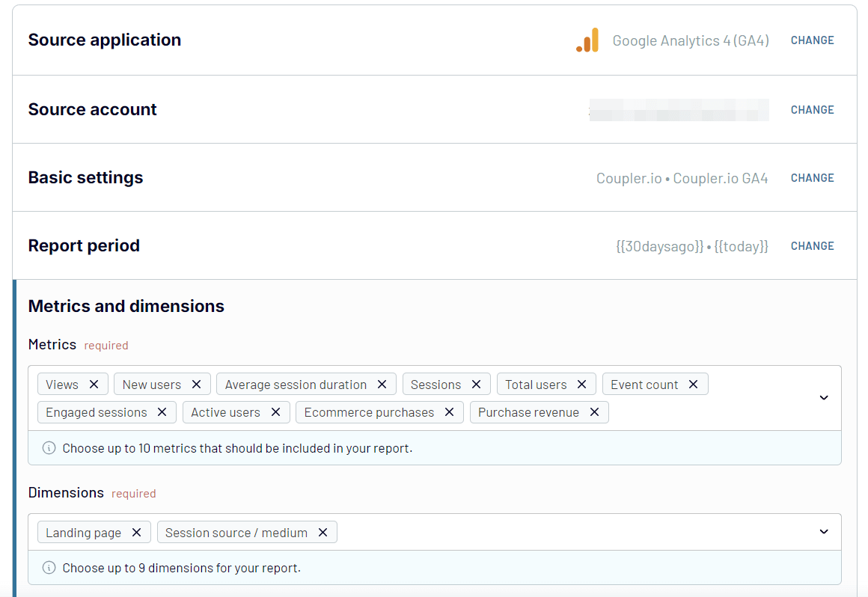Image resolution: width=868 pixels, height=597 pixels.
Task: Change the Basic settings
Action: 812,178
